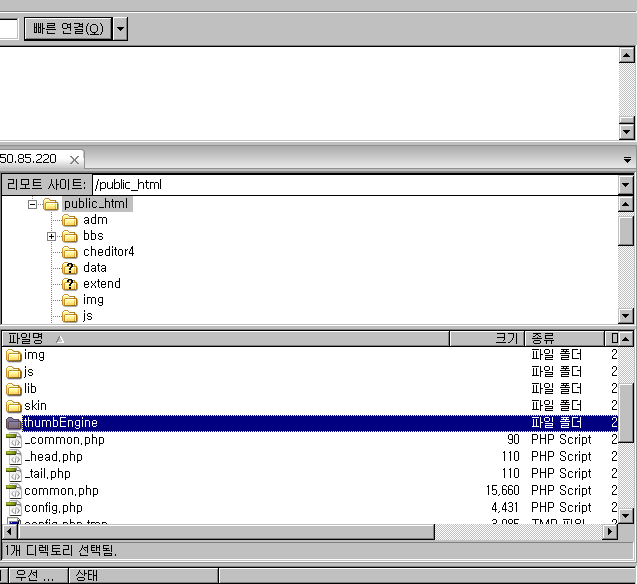Click the 상태 status tab at bottom
The image size is (637, 584).
click(87, 576)
